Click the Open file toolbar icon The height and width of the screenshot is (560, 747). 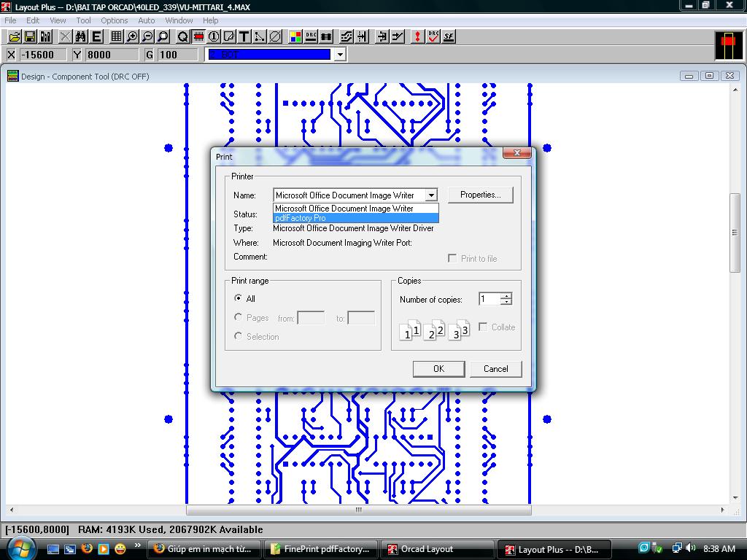pyautogui.click(x=15, y=36)
